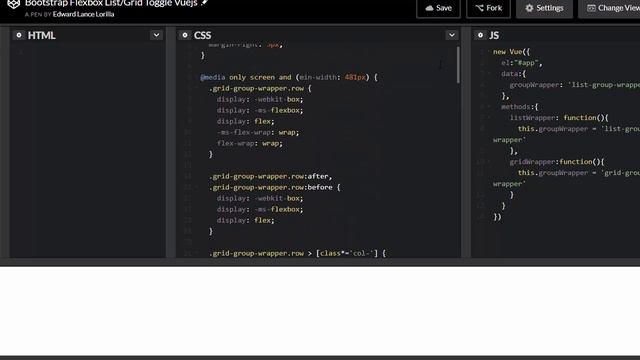Click '.grid-group-wrapper.row:after,' line
This screenshot has width=640, height=360.
click(271, 176)
